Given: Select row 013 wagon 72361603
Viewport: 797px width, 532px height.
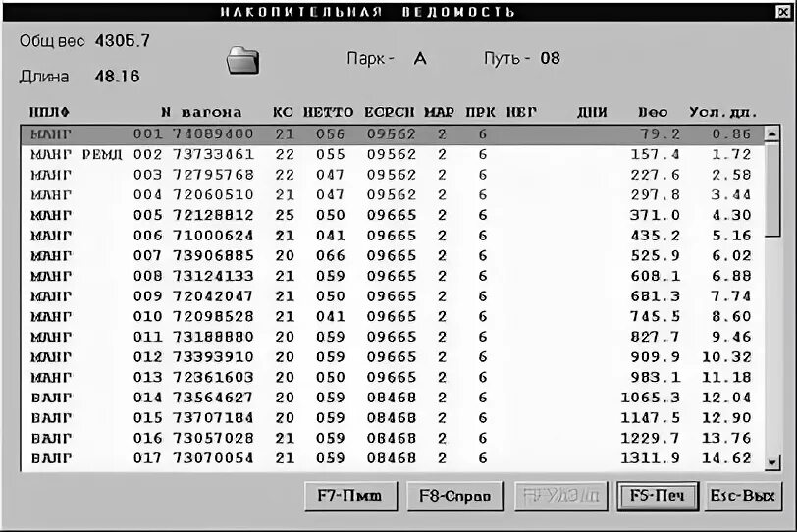Looking at the screenshot, I should [393, 378].
